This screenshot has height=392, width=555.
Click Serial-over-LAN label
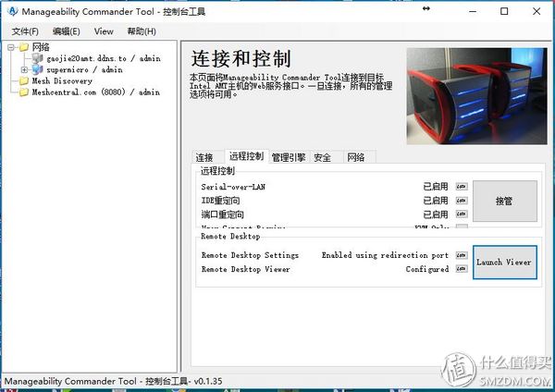pos(233,187)
